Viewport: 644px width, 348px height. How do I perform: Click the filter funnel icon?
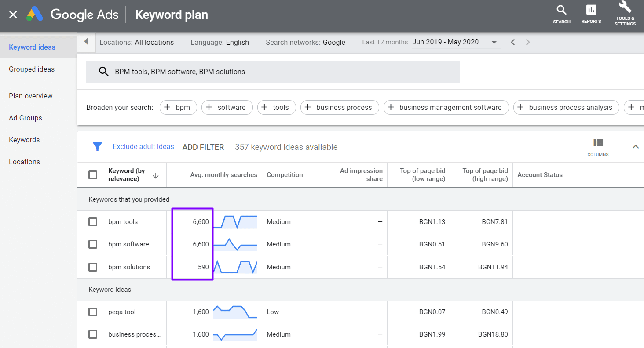(98, 147)
